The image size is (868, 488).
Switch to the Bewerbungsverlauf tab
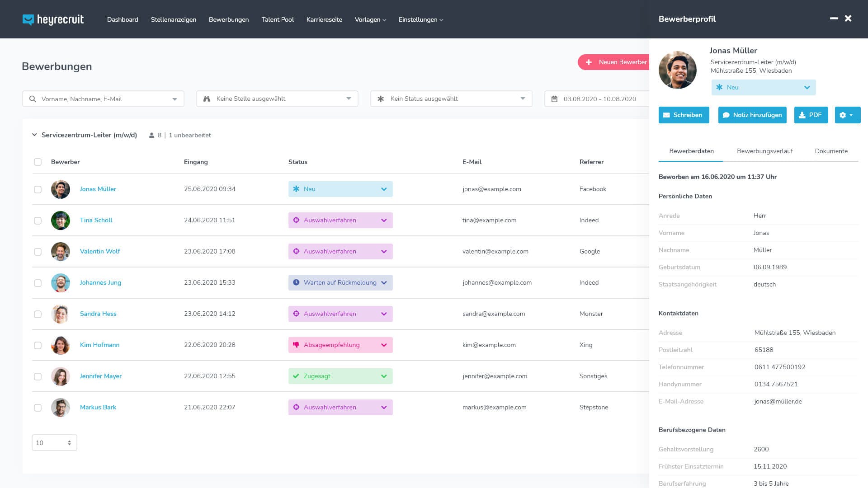(x=764, y=151)
